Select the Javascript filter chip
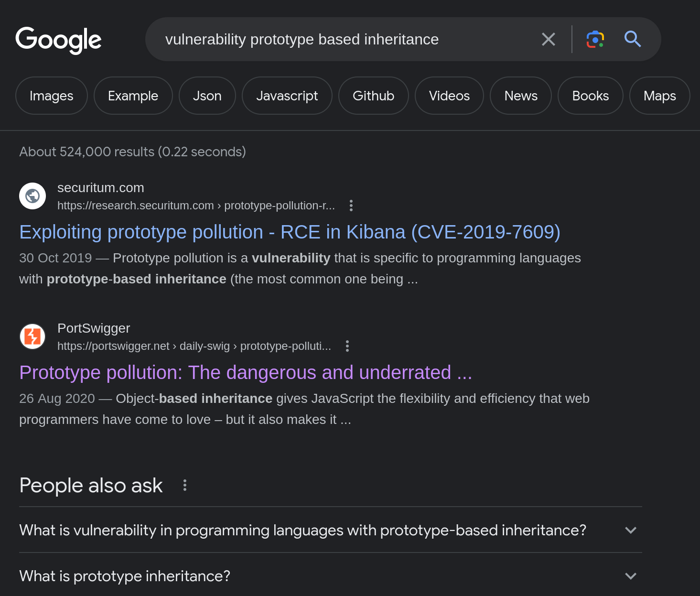Viewport: 700px width, 596px height. click(x=287, y=96)
